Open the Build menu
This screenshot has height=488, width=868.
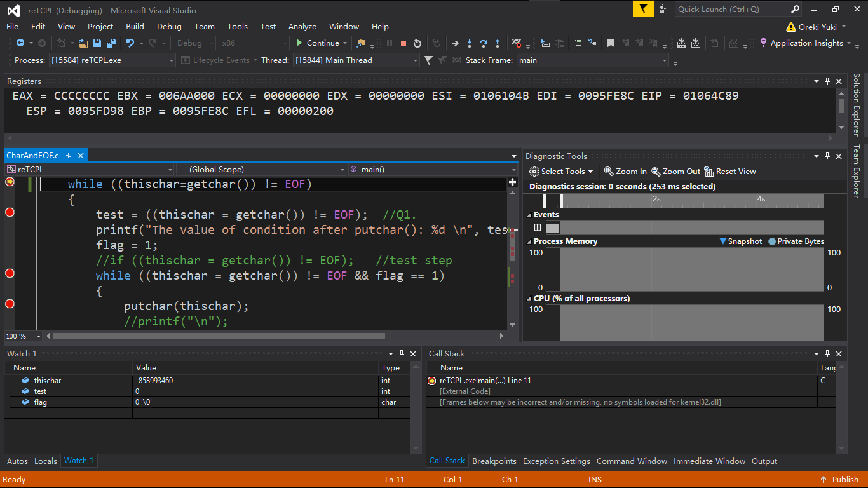click(x=135, y=26)
